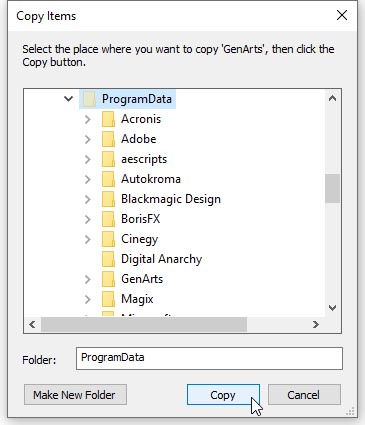Expand the BorisFX folder
Viewport: 365px width, 425px height.
click(x=88, y=219)
